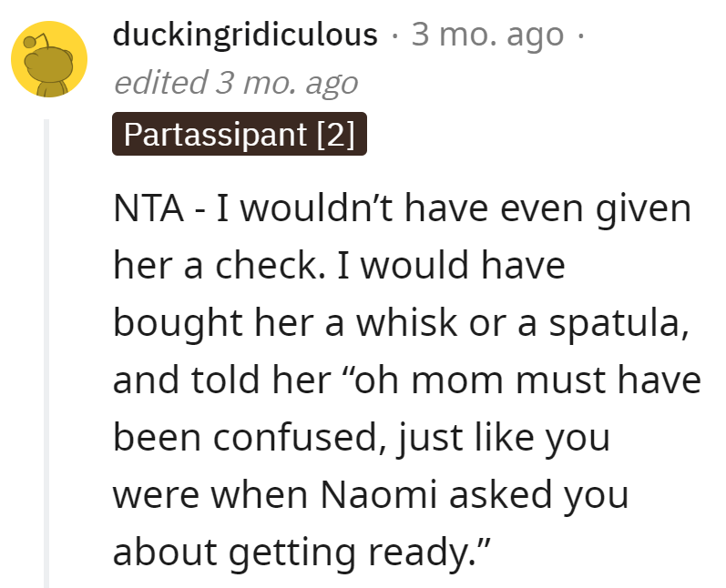Click the yellow Snoo avatar icon
The height and width of the screenshot is (588, 726).
[49, 59]
